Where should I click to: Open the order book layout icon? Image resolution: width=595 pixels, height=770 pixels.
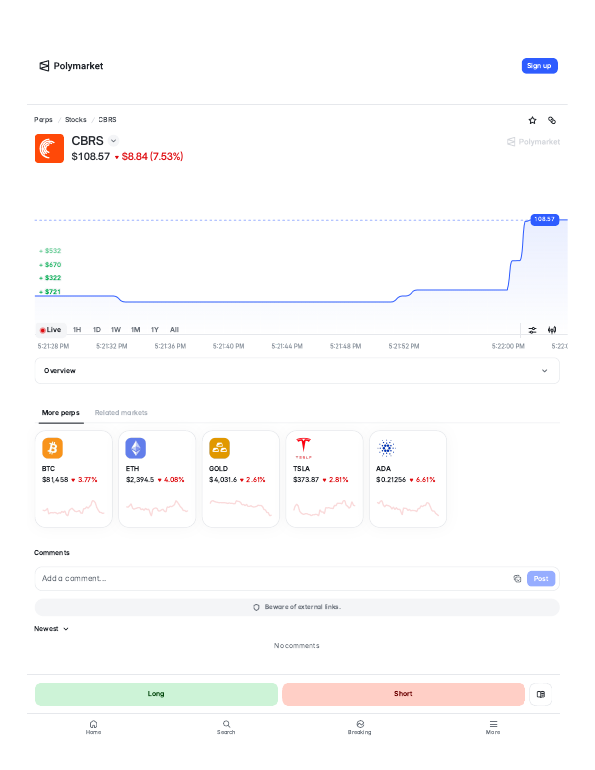pyautogui.click(x=541, y=694)
